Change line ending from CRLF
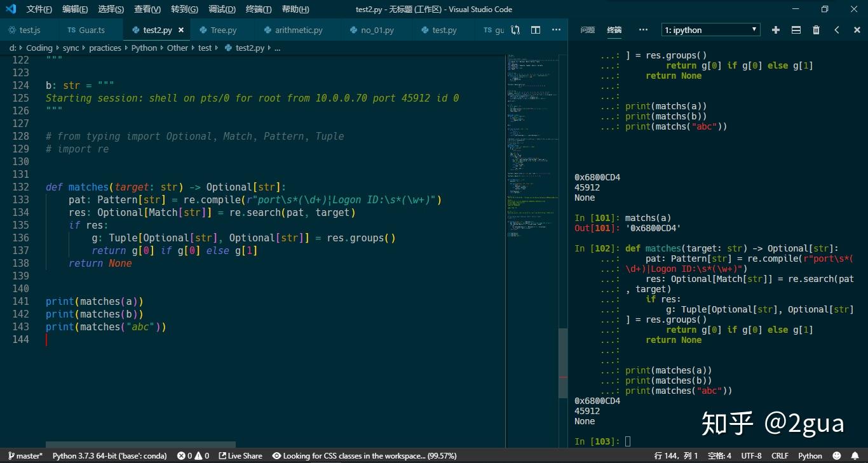This screenshot has height=463, width=868. 780,455
